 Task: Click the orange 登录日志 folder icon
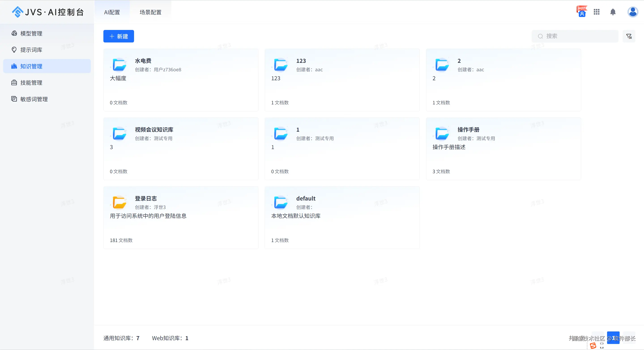coord(119,202)
